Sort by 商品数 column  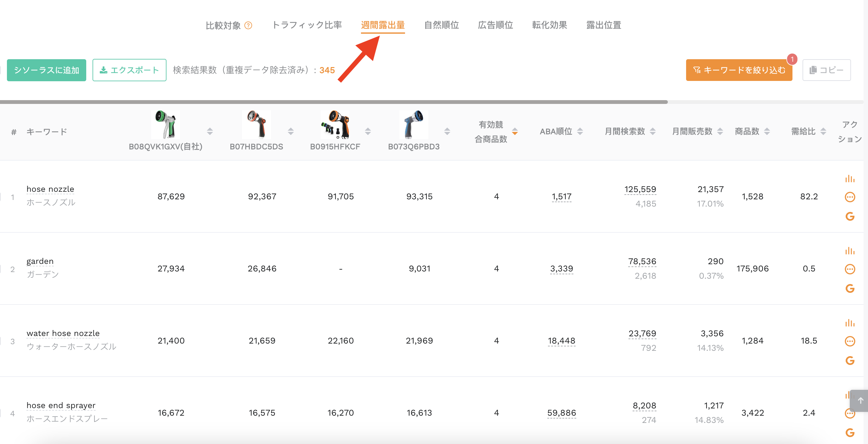(x=767, y=132)
